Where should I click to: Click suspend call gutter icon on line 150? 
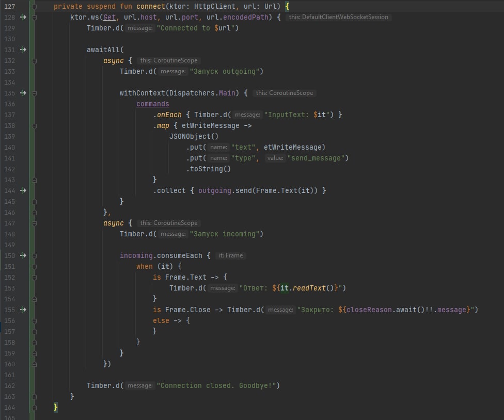(x=23, y=255)
